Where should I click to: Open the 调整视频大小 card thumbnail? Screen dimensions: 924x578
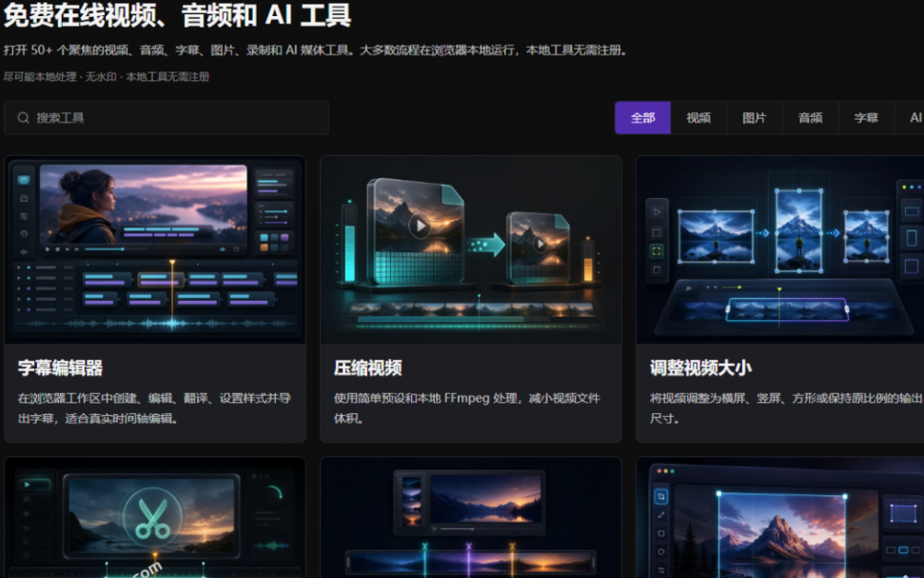tap(780, 249)
